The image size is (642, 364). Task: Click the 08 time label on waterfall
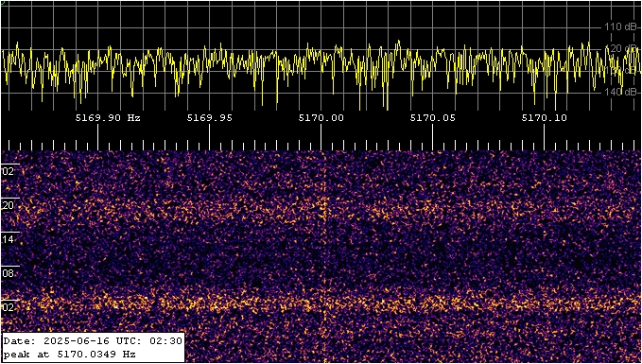[x=9, y=272]
